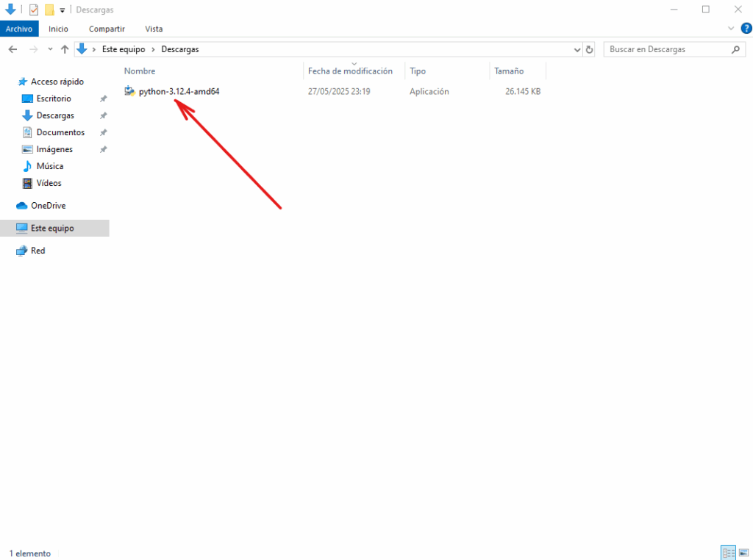Open the python-3.12.4-amd64 installer file
The width and height of the screenshot is (753, 560).
179,91
